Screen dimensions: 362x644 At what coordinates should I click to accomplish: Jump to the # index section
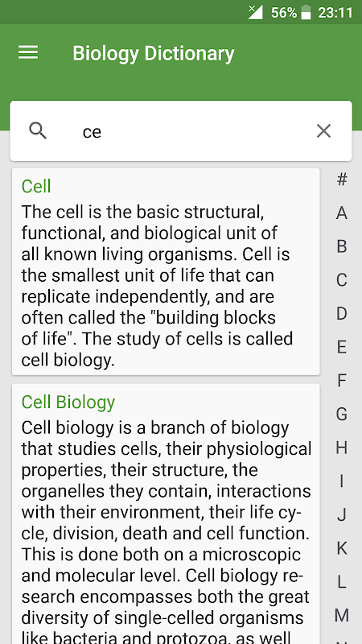tap(341, 179)
